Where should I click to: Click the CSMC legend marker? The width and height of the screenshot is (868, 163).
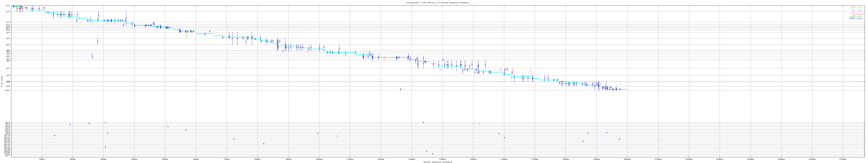point(860,7)
